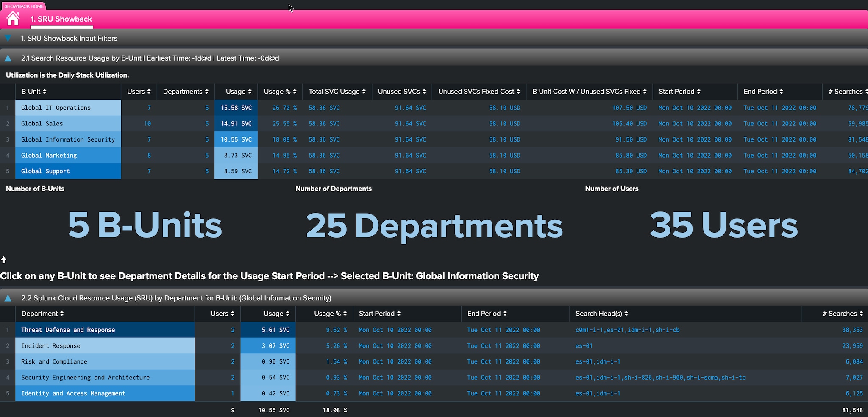The image size is (868, 417).
Task: Sort B-Unit table by Usage % column
Action: [x=280, y=92]
